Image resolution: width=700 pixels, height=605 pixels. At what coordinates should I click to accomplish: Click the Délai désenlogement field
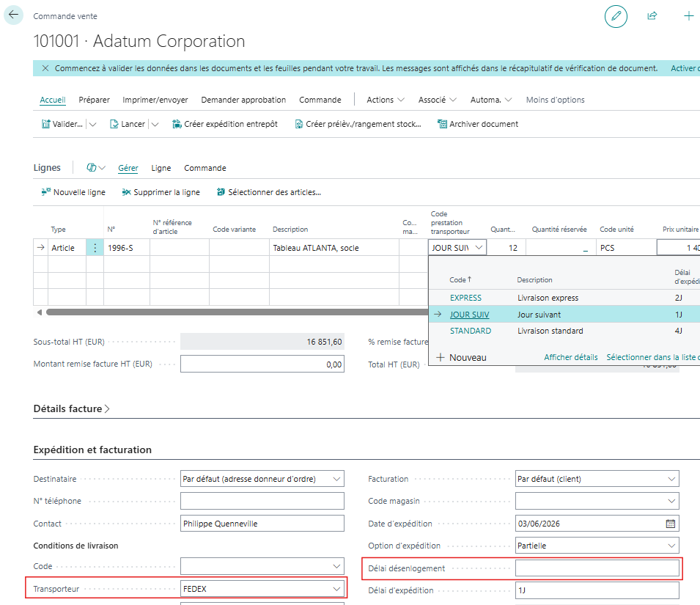point(597,568)
